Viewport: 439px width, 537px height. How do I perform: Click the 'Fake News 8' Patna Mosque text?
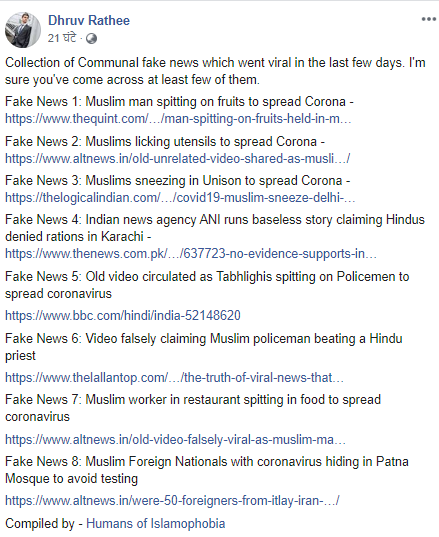pyautogui.click(x=207, y=470)
